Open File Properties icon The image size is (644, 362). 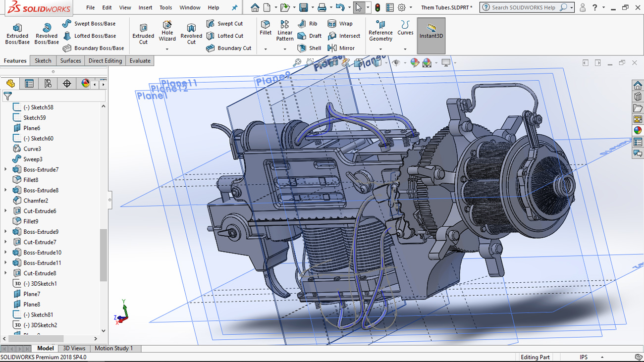coord(390,7)
